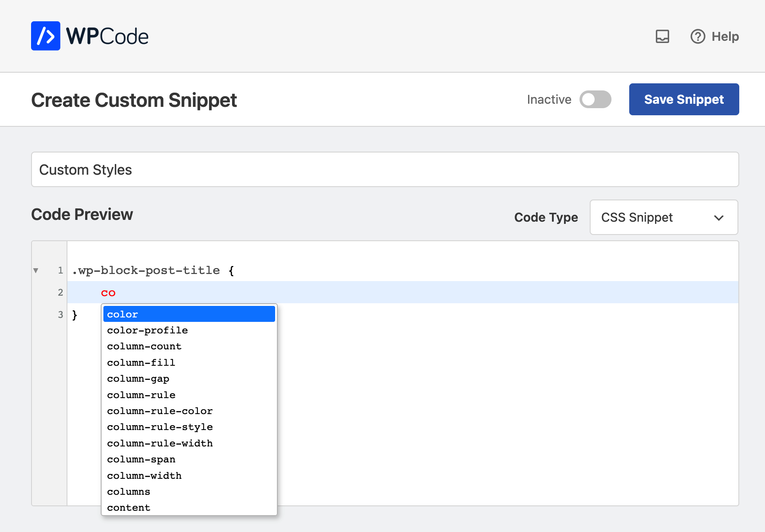Pick "columns" autocomplete entry
This screenshot has width=765, height=532.
point(129,492)
